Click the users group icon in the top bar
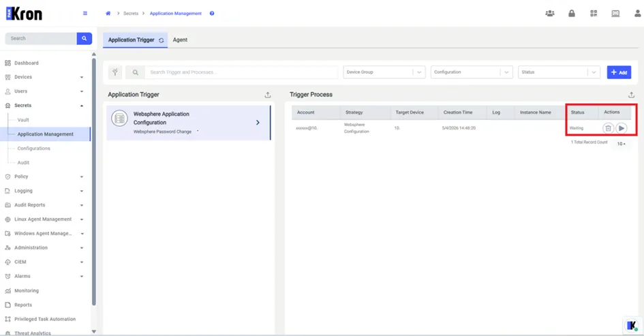The height and width of the screenshot is (336, 644). coord(549,14)
